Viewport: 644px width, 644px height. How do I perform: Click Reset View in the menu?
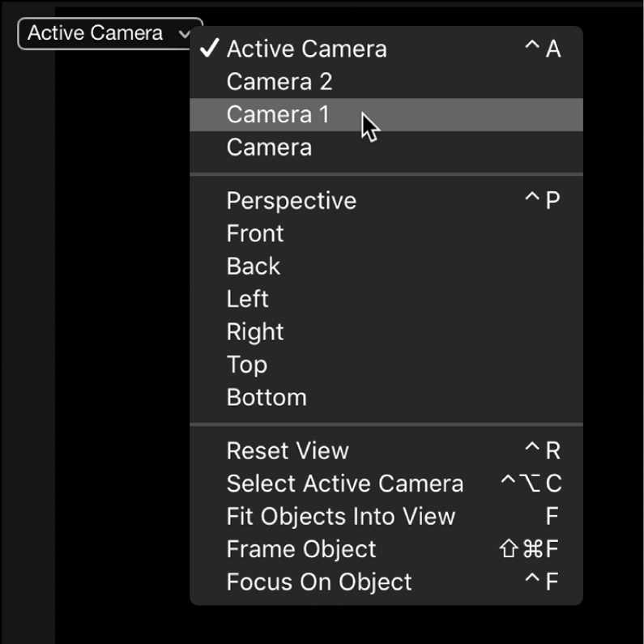(x=288, y=450)
